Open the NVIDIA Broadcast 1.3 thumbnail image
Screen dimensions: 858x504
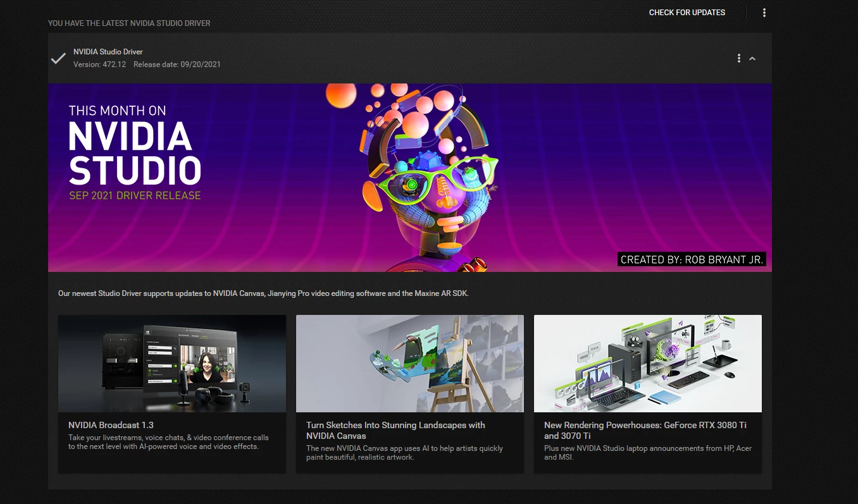(x=172, y=364)
